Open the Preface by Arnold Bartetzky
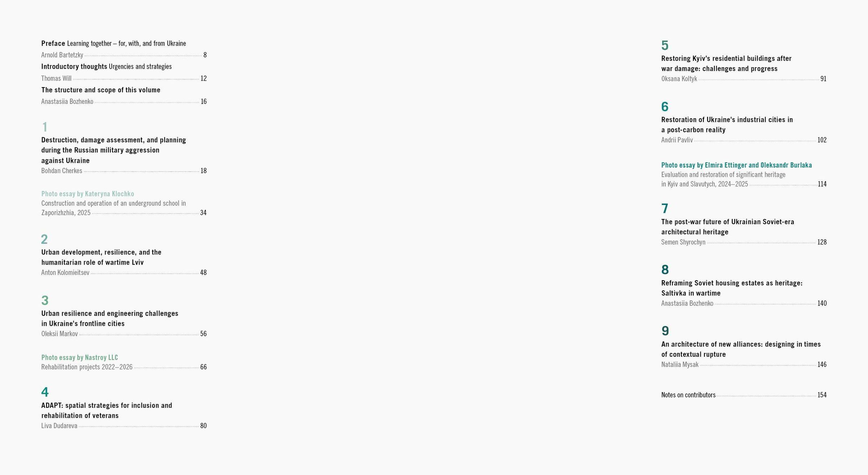 click(x=114, y=43)
